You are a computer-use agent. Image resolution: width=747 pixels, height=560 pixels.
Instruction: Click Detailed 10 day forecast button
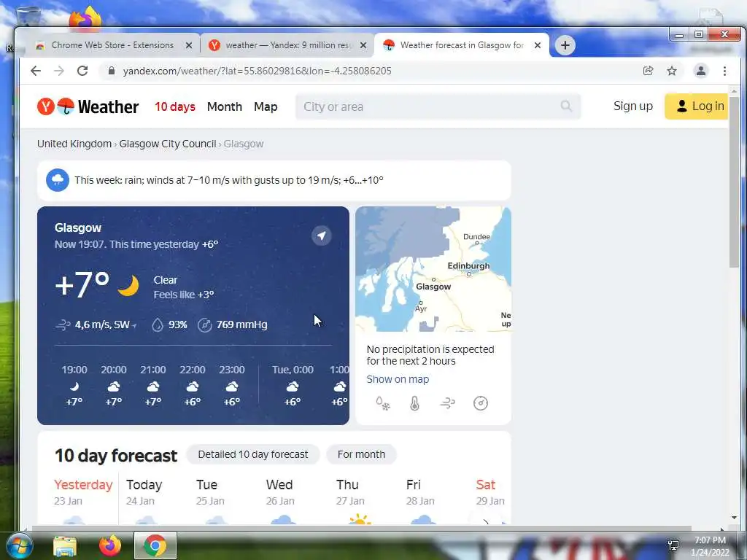click(253, 454)
